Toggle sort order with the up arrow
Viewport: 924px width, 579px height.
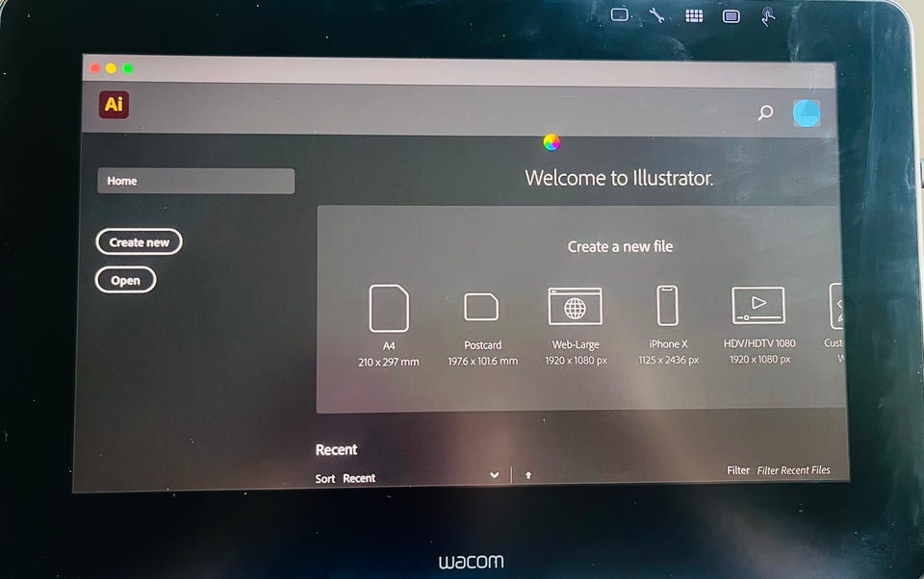pyautogui.click(x=528, y=475)
